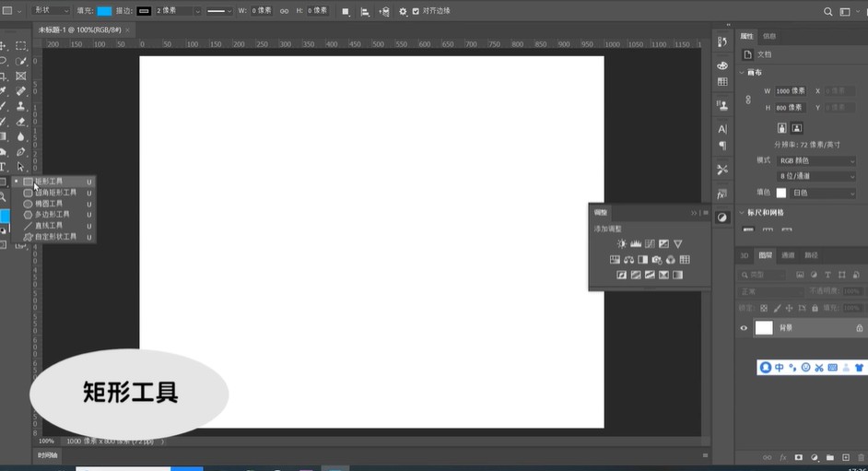This screenshot has width=868, height=471.
Task: Add a Brightness/Contrast adjustment
Action: point(622,244)
